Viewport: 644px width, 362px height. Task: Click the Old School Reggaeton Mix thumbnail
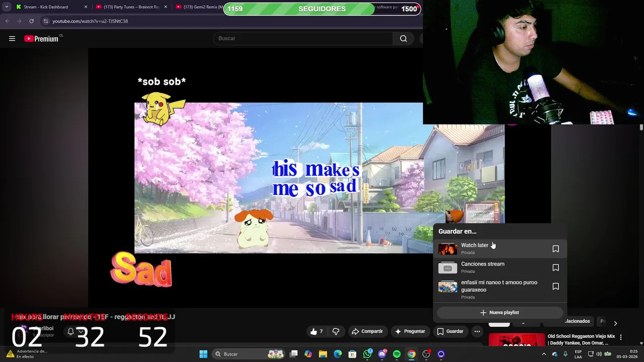[517, 340]
